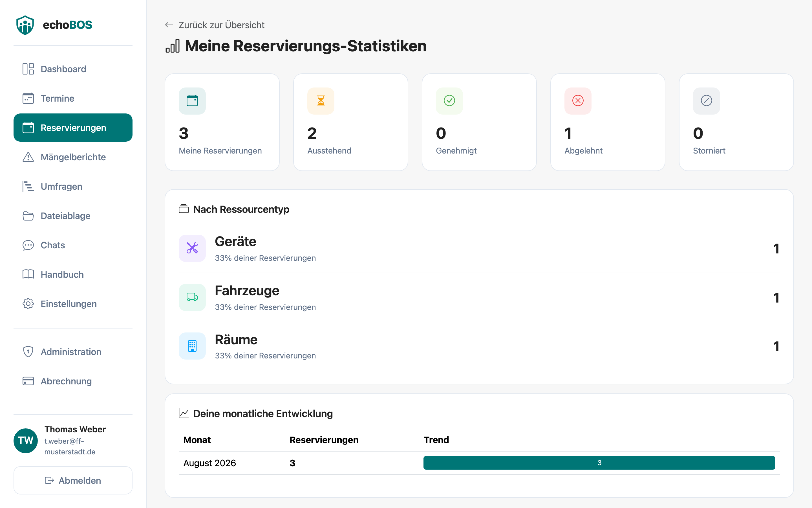
Task: Click the echoBOS shield logo
Action: [x=25, y=25]
